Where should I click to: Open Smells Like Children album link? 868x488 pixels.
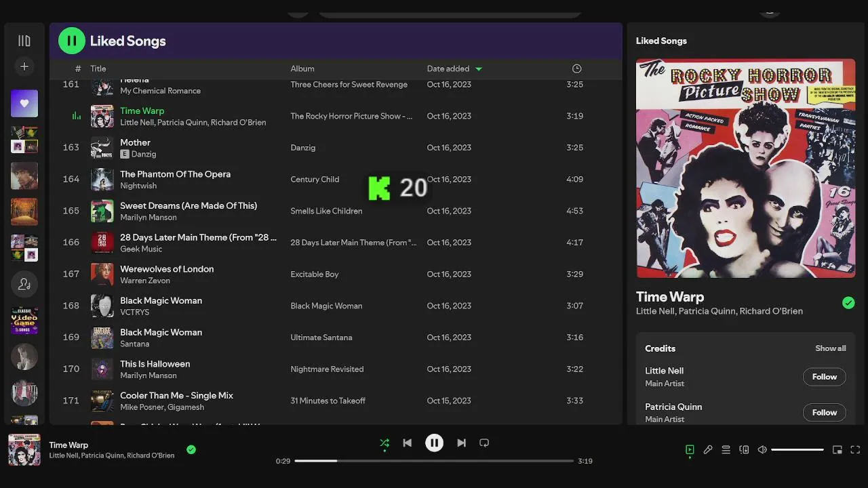pos(326,211)
